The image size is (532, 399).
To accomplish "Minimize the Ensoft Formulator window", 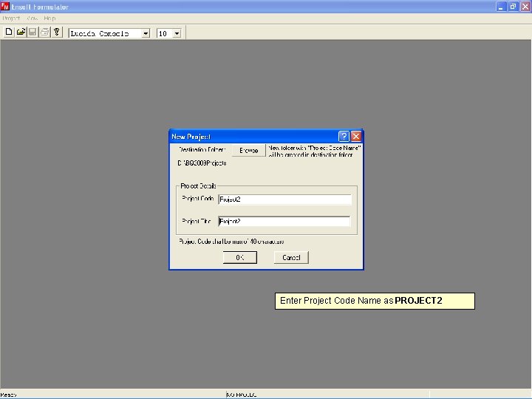I will tap(501, 7).
